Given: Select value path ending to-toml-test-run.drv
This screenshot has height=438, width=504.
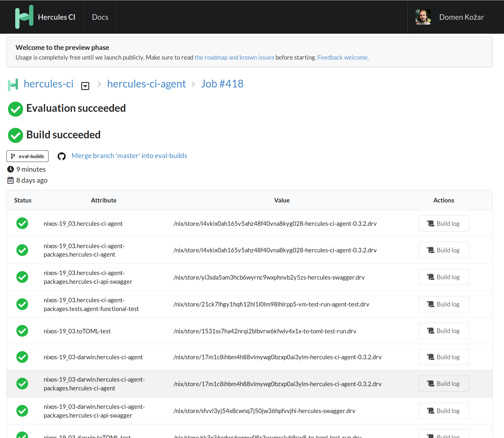Looking at the screenshot, I should (265, 331).
